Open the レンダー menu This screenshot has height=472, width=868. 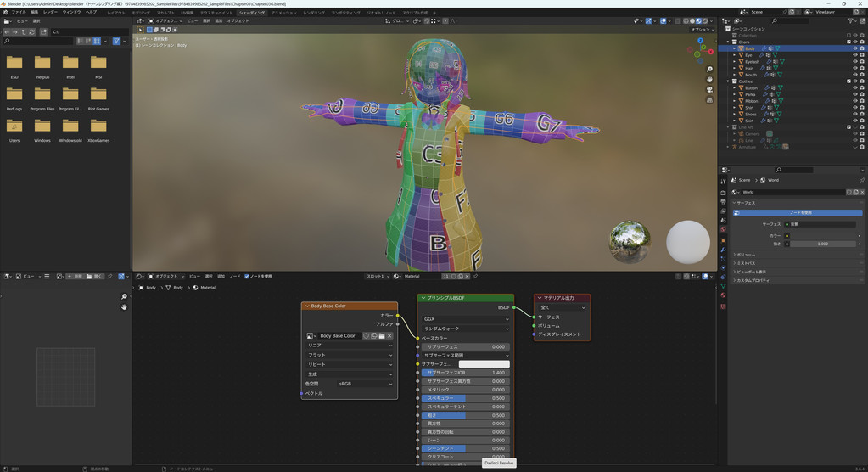click(x=51, y=13)
